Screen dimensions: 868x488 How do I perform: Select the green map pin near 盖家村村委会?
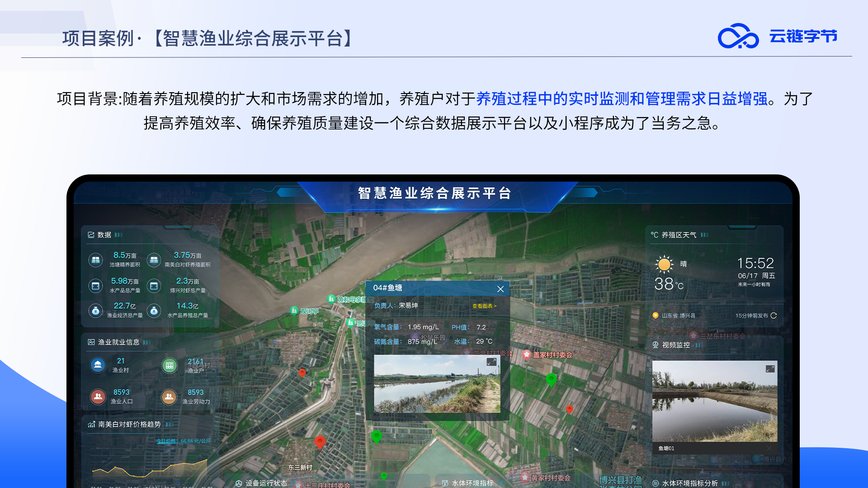tap(551, 380)
